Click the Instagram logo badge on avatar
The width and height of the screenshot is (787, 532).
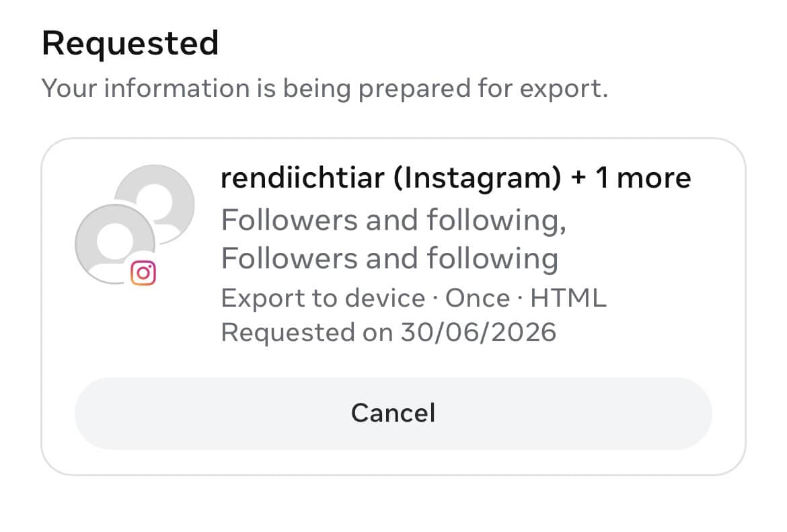143,273
